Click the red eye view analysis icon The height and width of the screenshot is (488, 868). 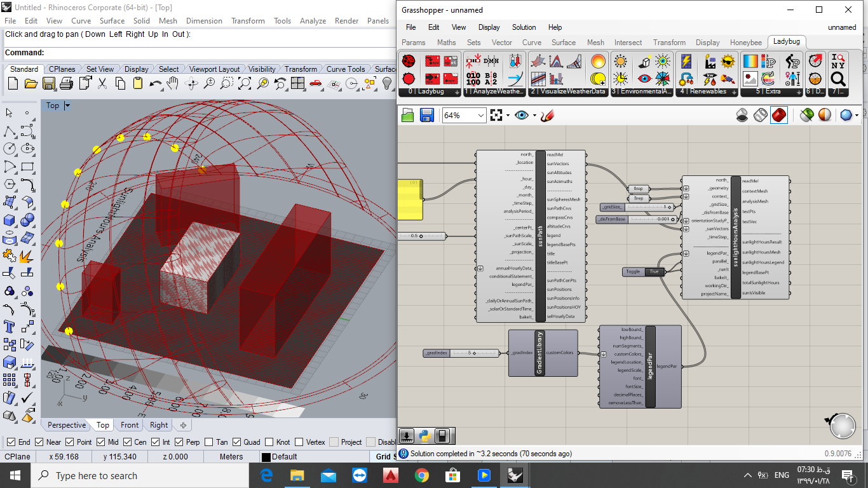click(644, 79)
